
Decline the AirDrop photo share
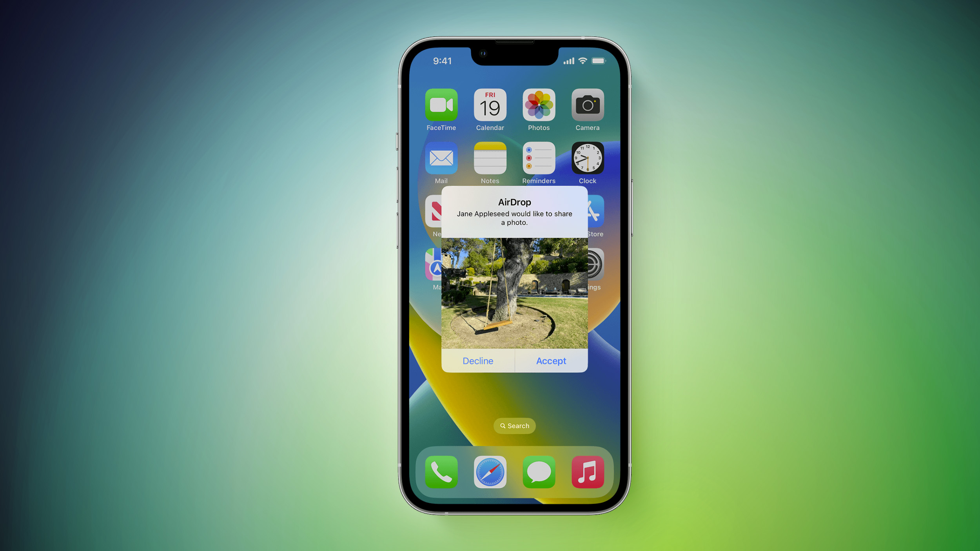coord(477,361)
